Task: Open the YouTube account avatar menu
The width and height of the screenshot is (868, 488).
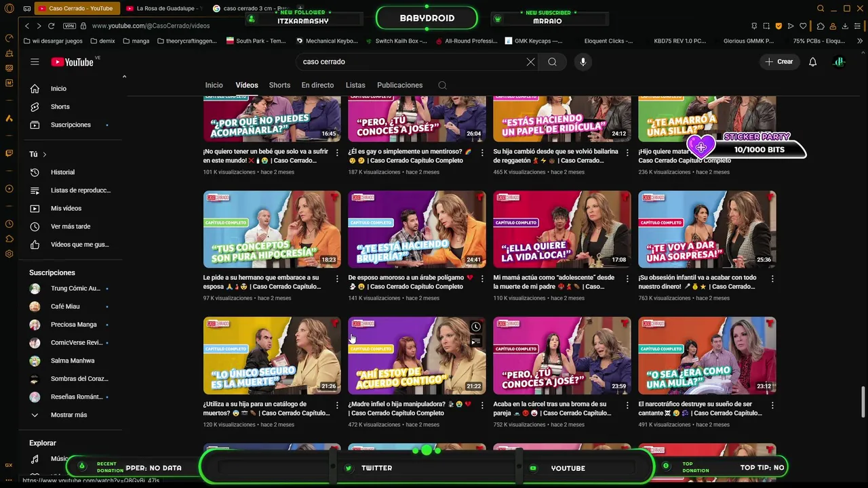Action: point(839,62)
